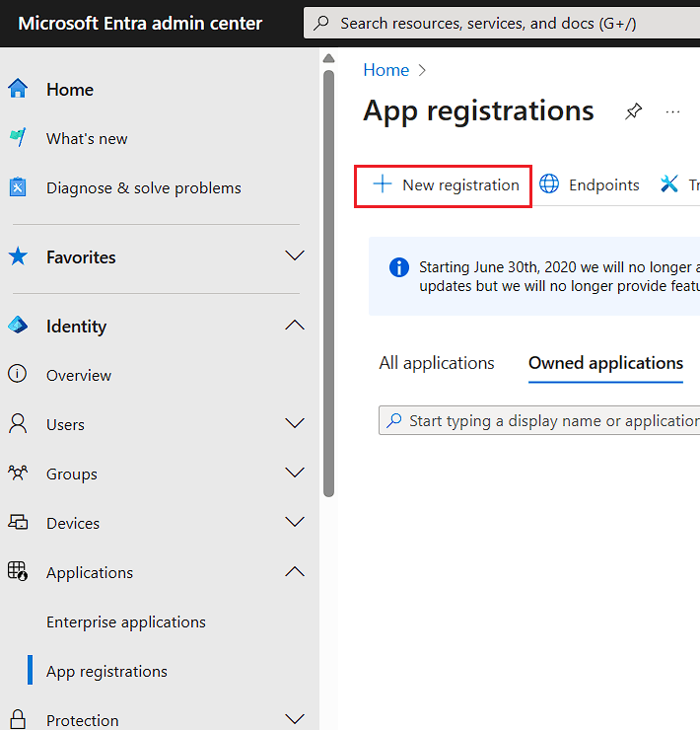This screenshot has width=700, height=730.
Task: Expand the Groups submenu chevron
Action: tap(295, 473)
